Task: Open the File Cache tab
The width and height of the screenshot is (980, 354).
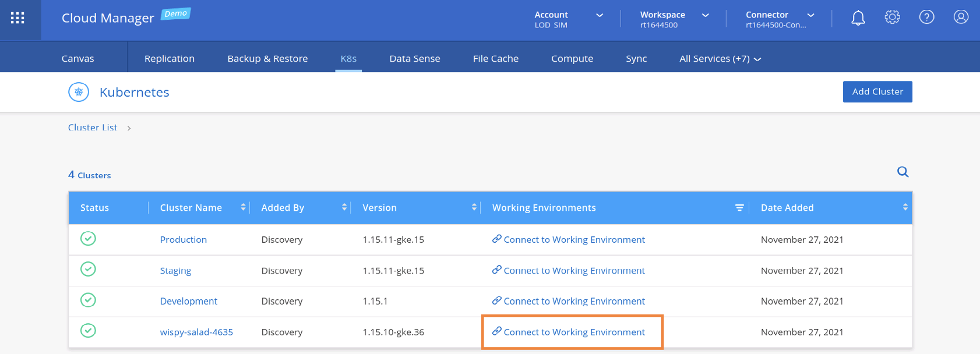Action: [496, 59]
